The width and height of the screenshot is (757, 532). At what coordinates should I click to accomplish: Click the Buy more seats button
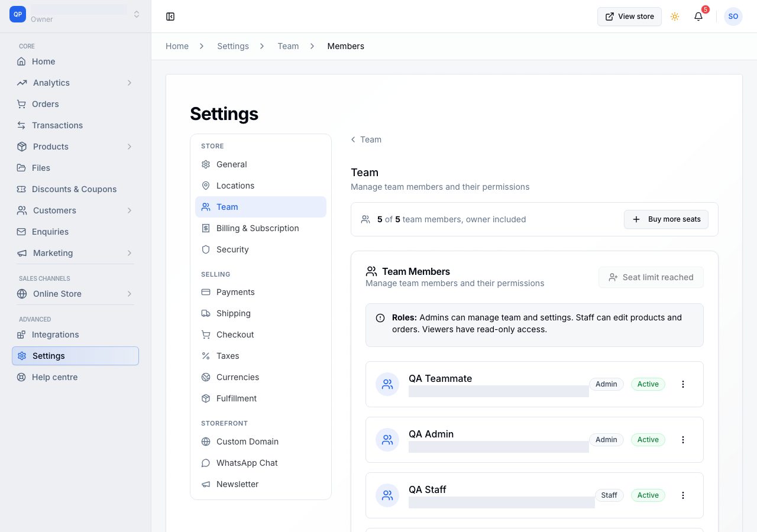click(666, 219)
